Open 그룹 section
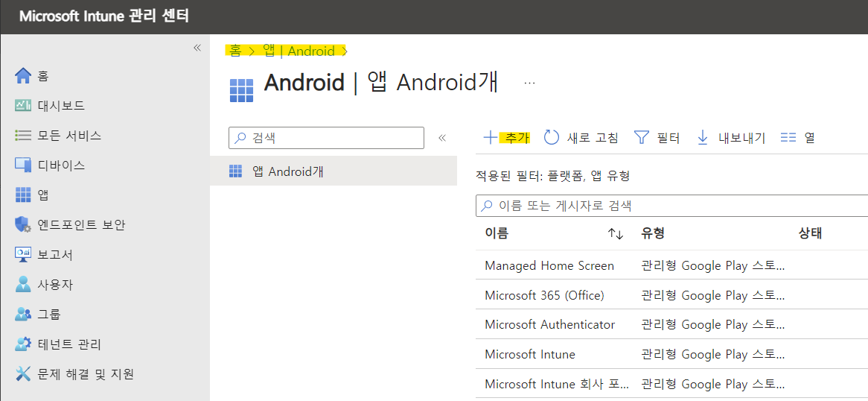 click(x=38, y=315)
